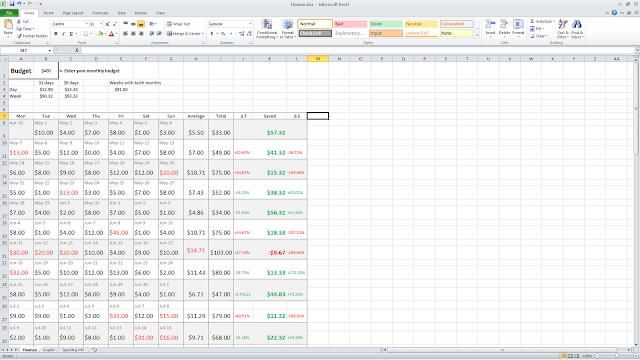Expand the Name Box dropdown arrow

(50, 50)
